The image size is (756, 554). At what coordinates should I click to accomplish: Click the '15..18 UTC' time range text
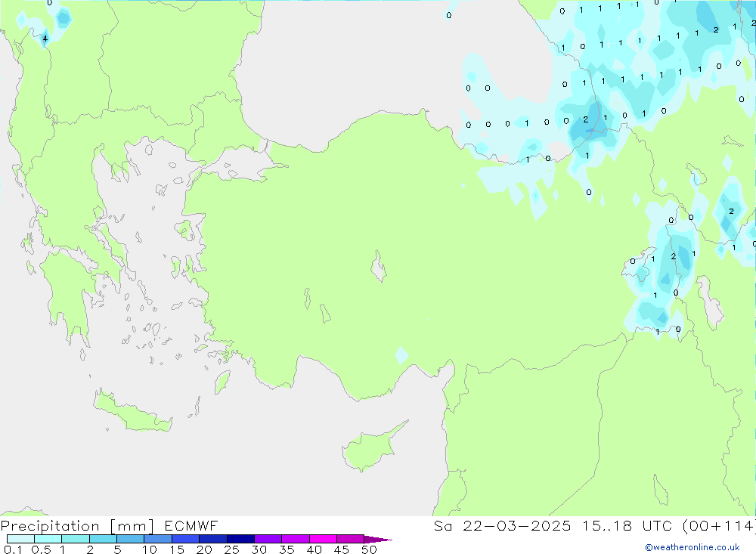(x=627, y=525)
